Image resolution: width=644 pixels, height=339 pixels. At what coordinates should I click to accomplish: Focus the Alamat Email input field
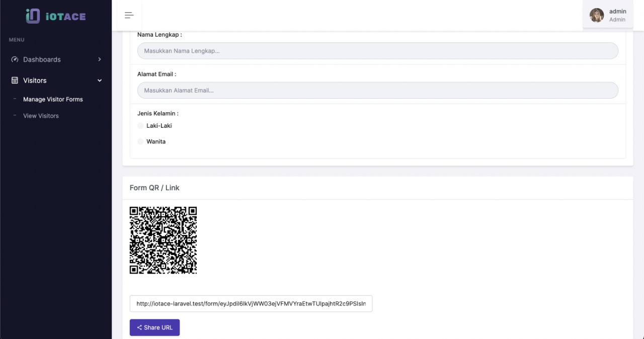coord(378,91)
